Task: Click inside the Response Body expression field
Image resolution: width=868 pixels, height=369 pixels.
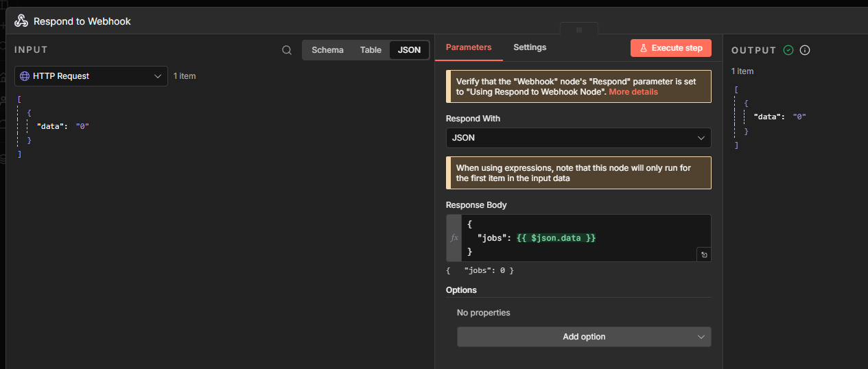Action: pyautogui.click(x=583, y=237)
